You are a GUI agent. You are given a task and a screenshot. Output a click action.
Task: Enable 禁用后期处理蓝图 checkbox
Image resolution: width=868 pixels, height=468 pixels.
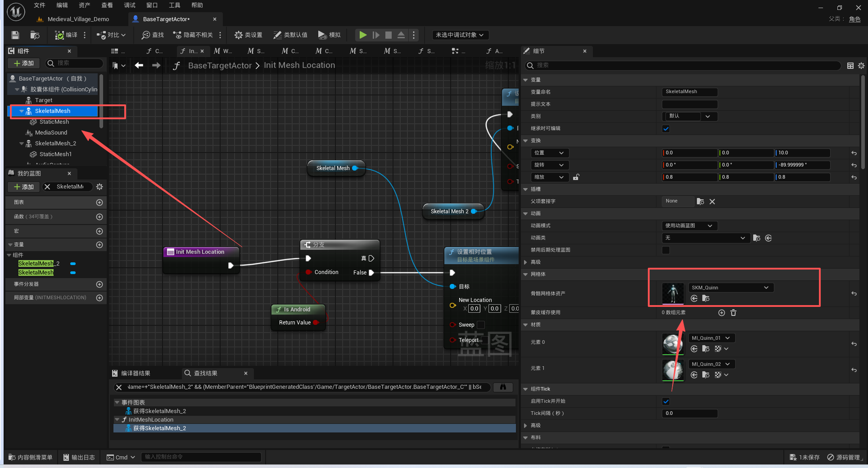(666, 250)
